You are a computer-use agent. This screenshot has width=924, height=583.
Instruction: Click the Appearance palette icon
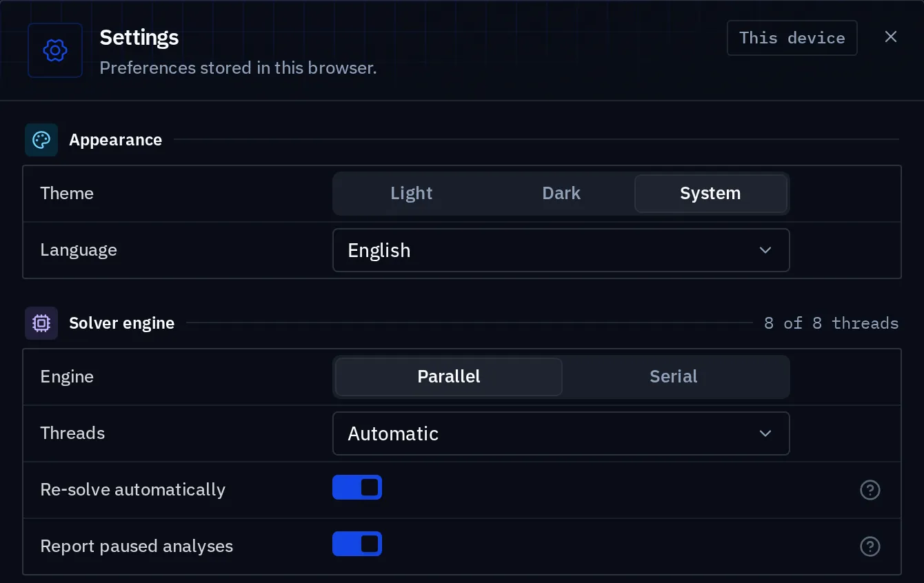click(x=41, y=140)
